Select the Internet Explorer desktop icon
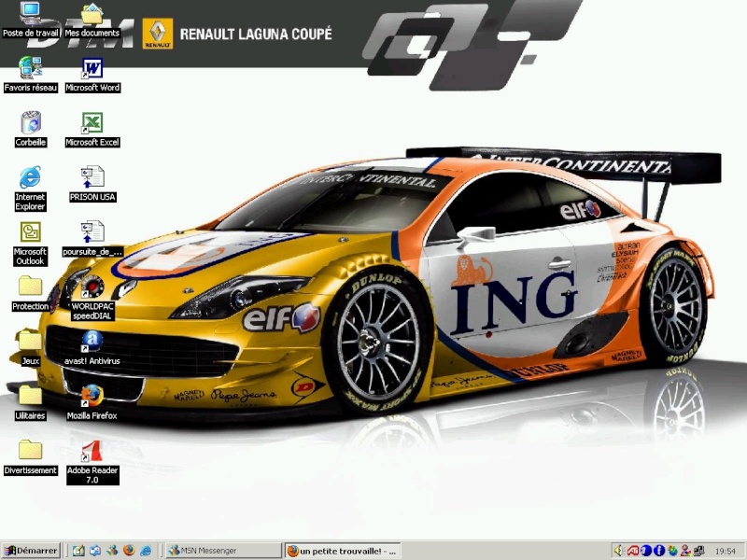Image resolution: width=747 pixels, height=560 pixels. [30, 189]
